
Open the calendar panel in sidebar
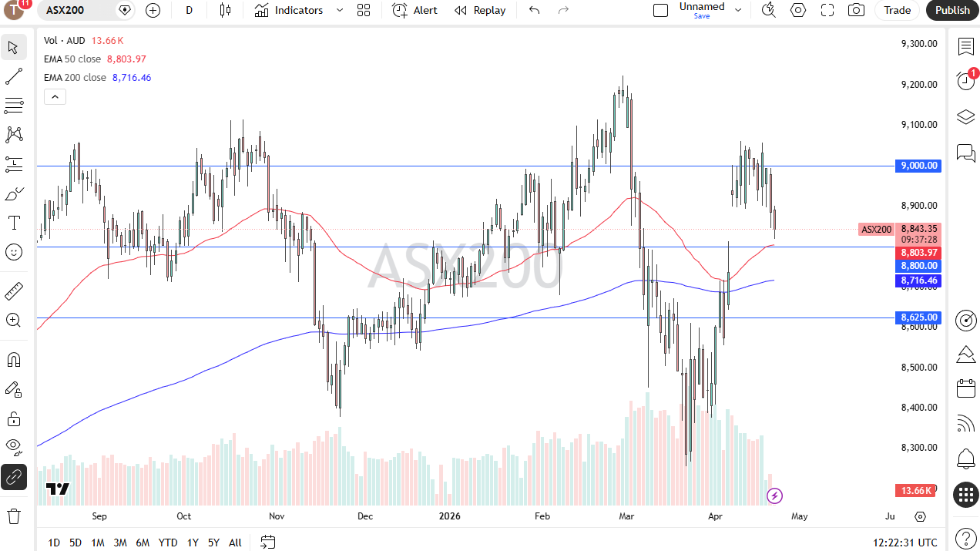(966, 388)
